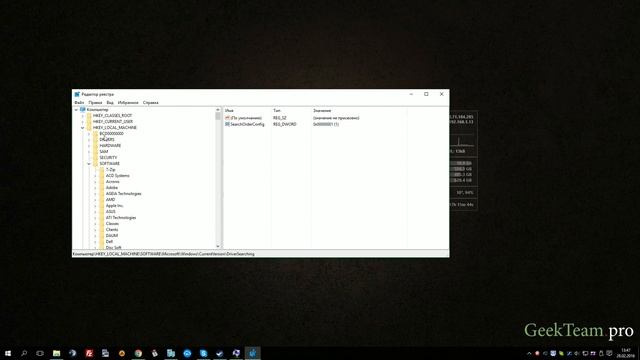Open the Windows Start menu
This screenshot has height=360, width=640.
point(8,353)
